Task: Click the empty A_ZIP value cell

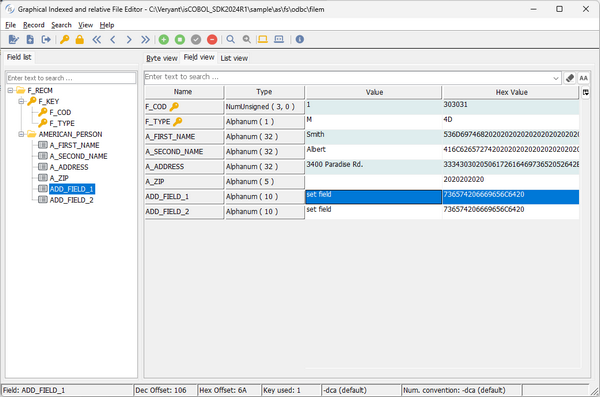Action: coord(374,182)
